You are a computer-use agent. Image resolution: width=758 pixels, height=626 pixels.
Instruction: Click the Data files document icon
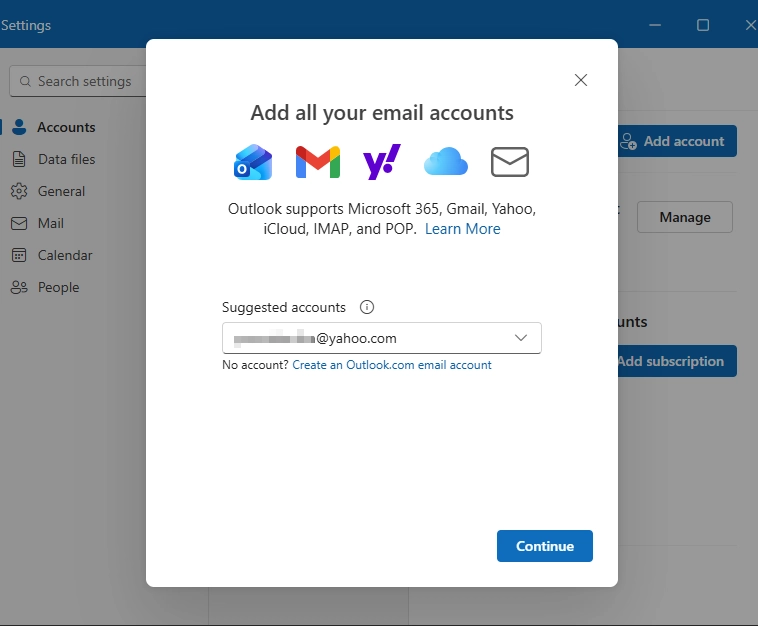pyautogui.click(x=19, y=159)
